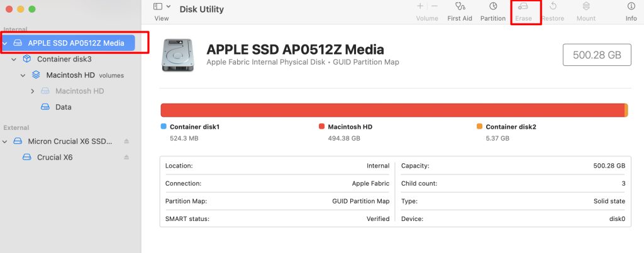Image resolution: width=644 pixels, height=253 pixels.
Task: Click the green fullscreen window button
Action: [x=32, y=9]
